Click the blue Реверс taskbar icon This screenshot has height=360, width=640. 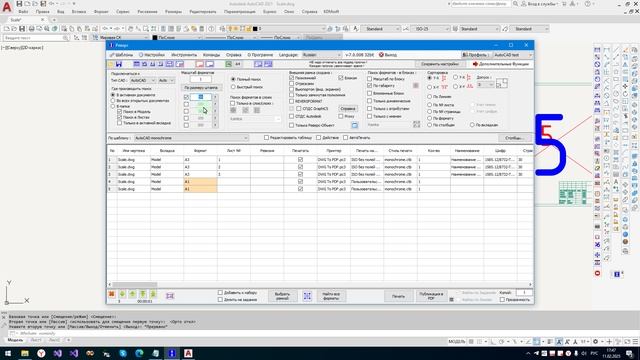pyautogui.click(x=172, y=353)
